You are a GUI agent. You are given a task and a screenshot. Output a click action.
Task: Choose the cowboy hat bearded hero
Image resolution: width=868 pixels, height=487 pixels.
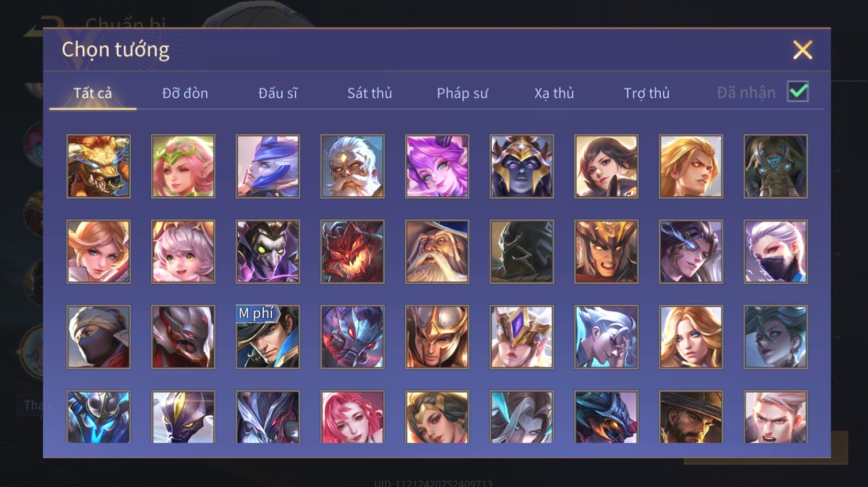pos(691,417)
